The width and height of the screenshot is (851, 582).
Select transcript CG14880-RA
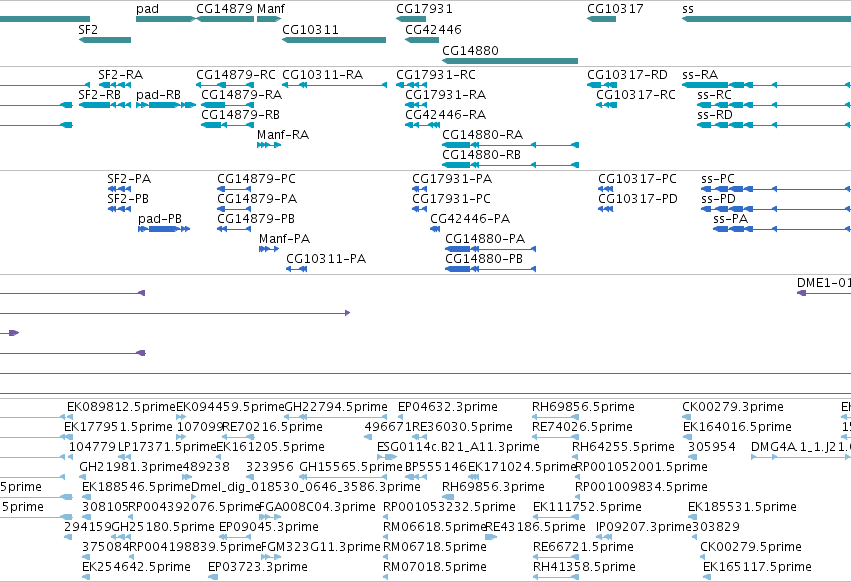click(x=510, y=145)
